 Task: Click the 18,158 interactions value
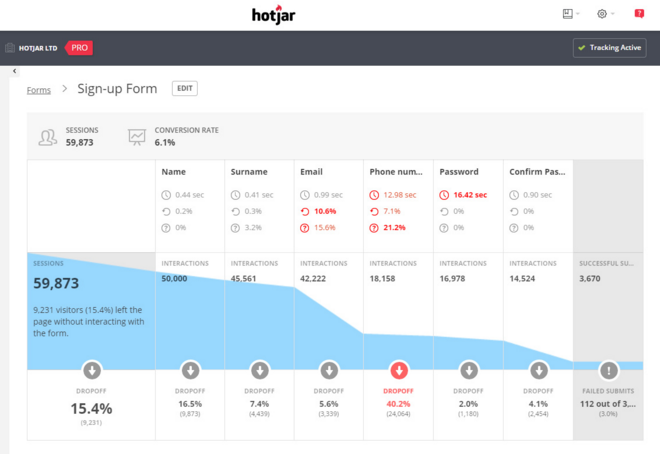pos(382,279)
